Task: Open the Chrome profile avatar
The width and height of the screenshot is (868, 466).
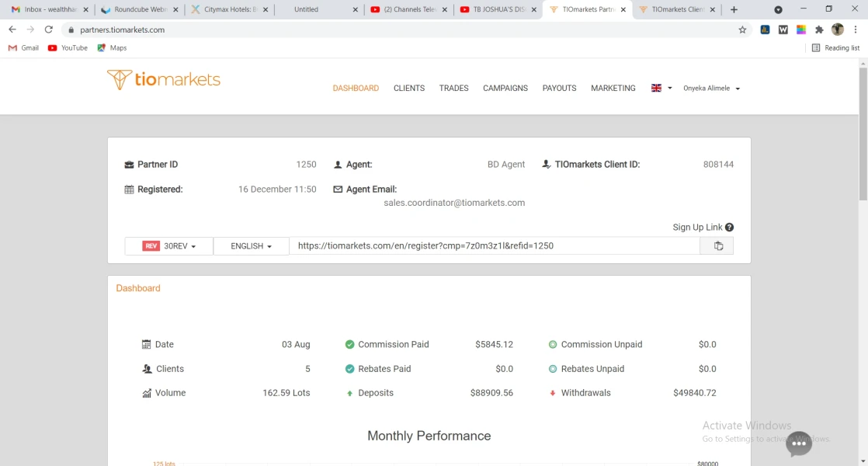Action: click(838, 30)
